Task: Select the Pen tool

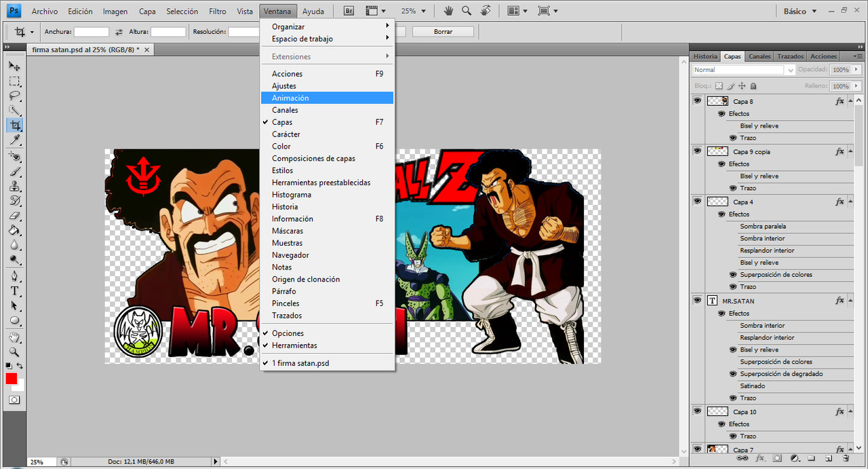Action: click(14, 277)
